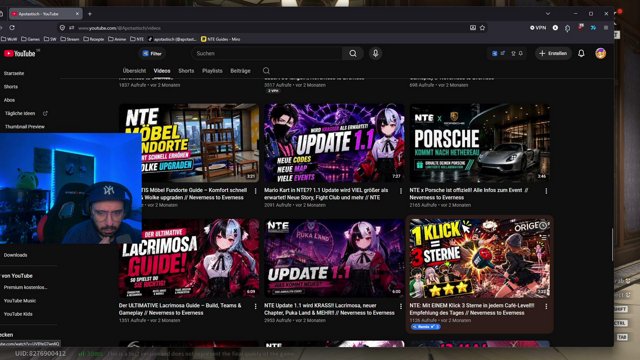Reload the page
Image resolution: width=640 pixels, height=360 pixels.
12,28
